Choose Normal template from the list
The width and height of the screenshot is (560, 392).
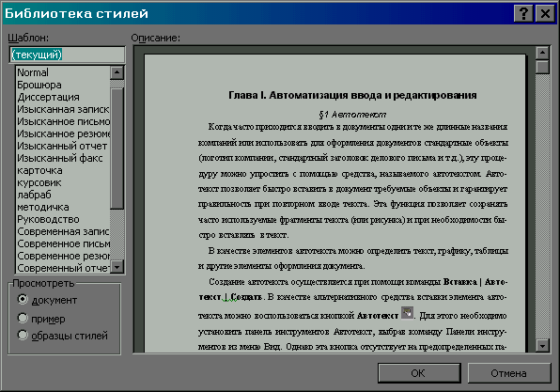[x=33, y=72]
